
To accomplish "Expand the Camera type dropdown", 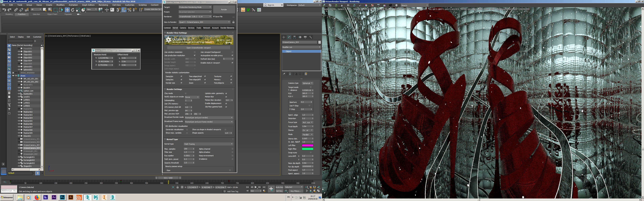I will click(x=307, y=83).
